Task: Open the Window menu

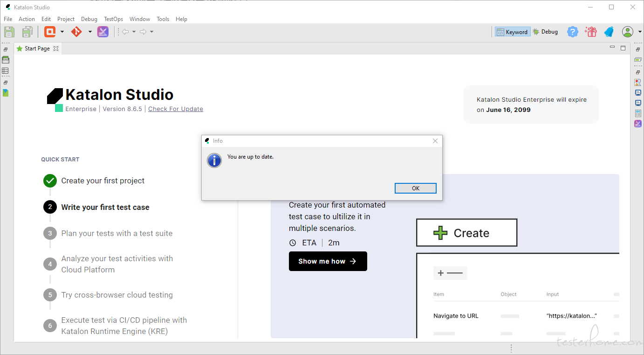Action: click(x=140, y=19)
